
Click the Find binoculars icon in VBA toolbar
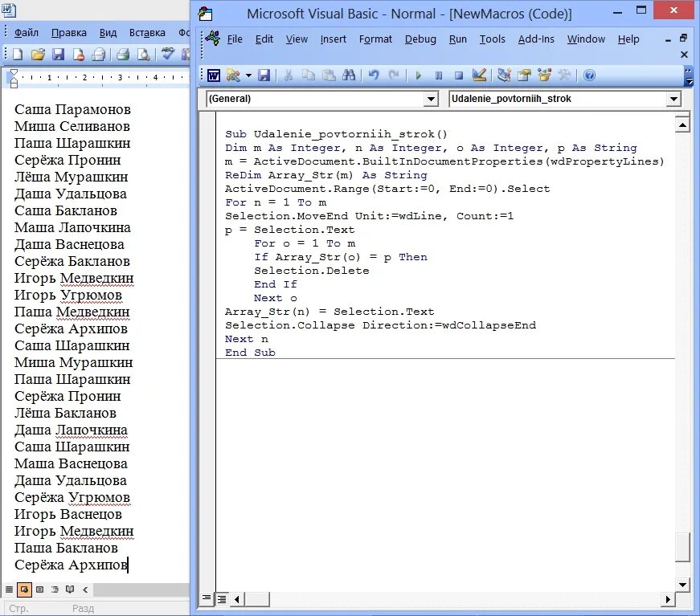[348, 75]
